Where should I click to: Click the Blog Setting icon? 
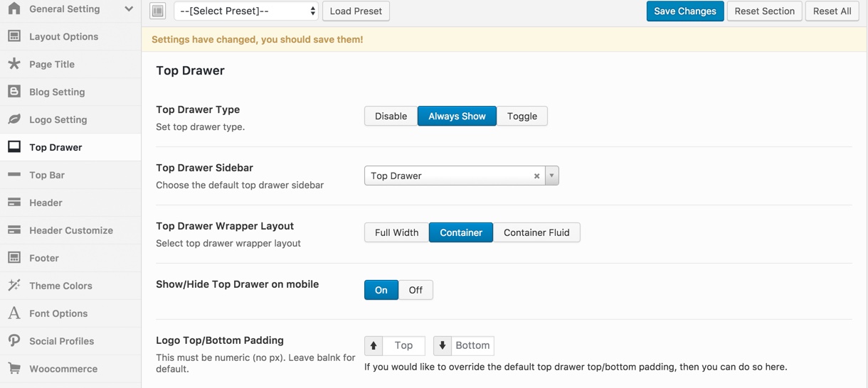tap(14, 92)
